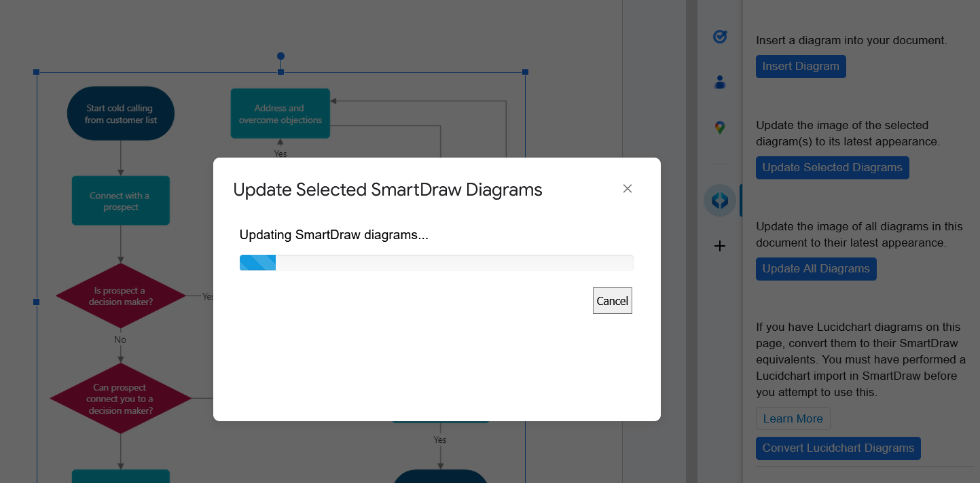Select the Can prospect connect you diamond
The height and width of the screenshot is (483, 980).
pos(120,399)
